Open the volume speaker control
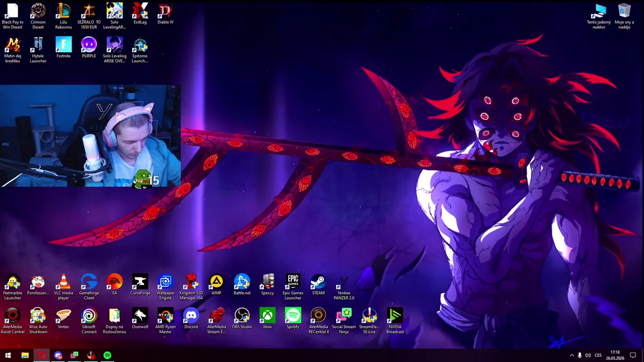The image size is (644, 362). click(x=588, y=355)
